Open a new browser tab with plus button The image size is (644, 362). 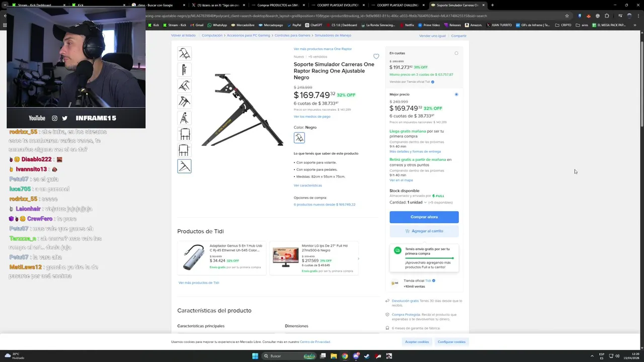pyautogui.click(x=492, y=5)
